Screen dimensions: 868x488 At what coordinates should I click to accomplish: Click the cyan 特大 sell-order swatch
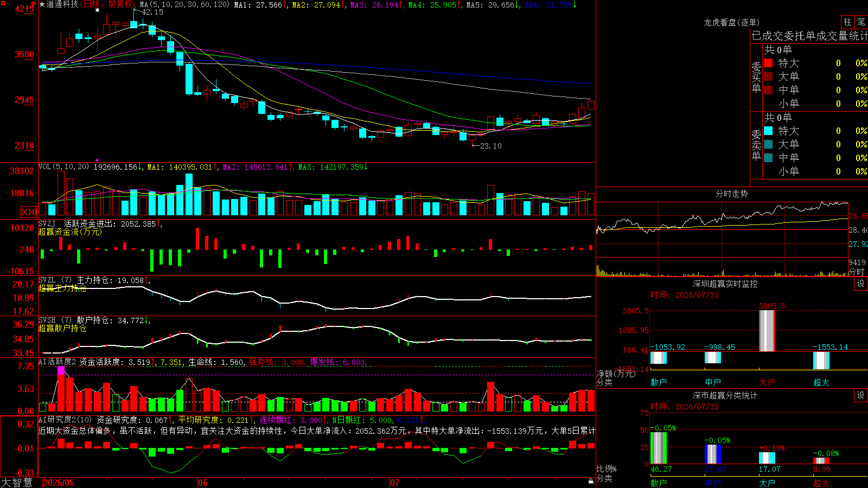point(768,131)
